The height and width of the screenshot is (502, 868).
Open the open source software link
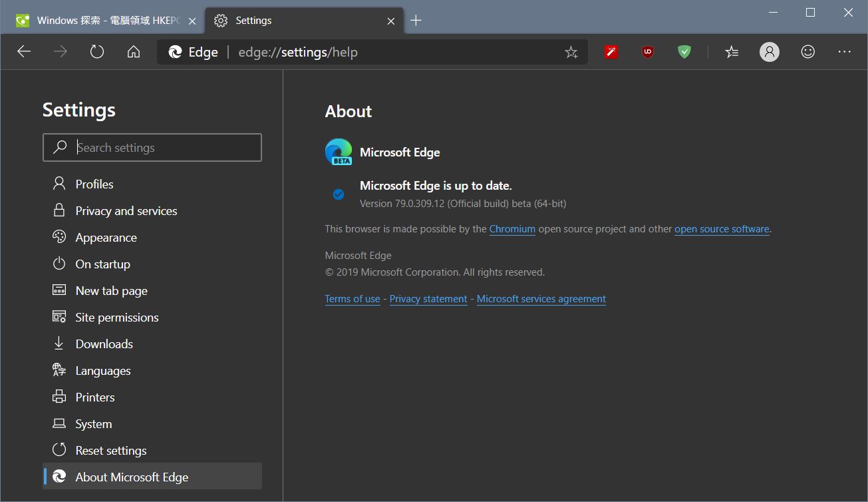pyautogui.click(x=722, y=229)
